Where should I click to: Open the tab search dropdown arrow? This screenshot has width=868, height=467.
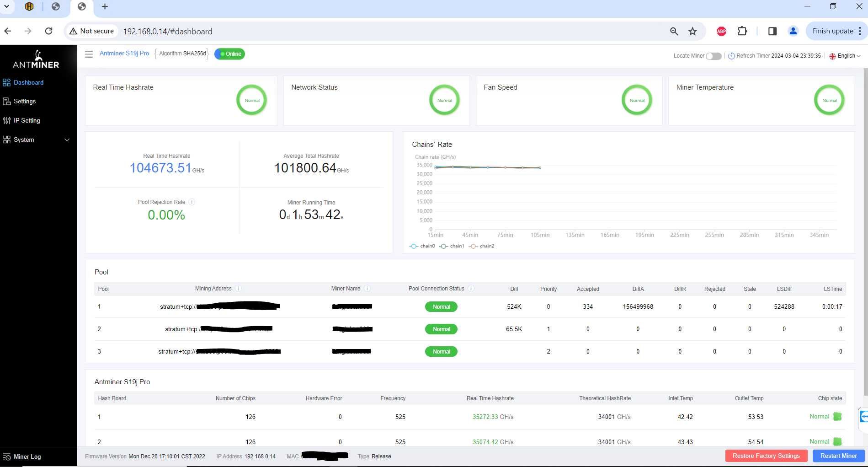pos(6,6)
